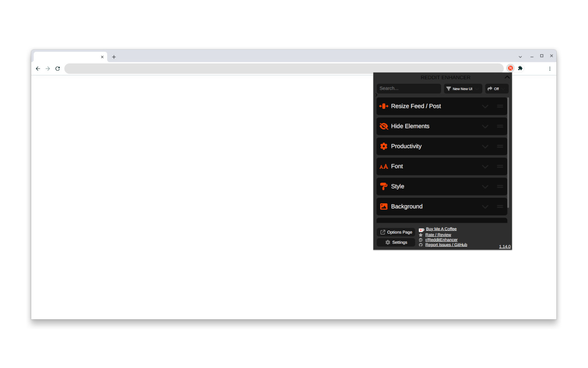Click the Buy Me A Coffee cup icon
This screenshot has width=588, height=368.
point(421,230)
